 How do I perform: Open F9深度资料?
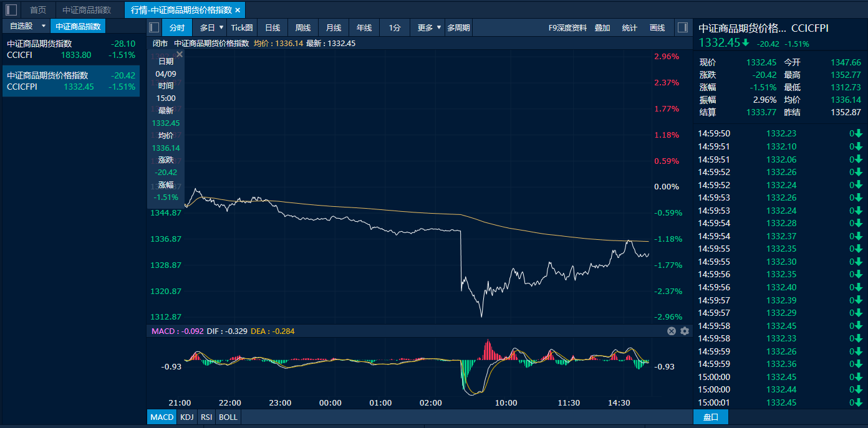[567, 27]
